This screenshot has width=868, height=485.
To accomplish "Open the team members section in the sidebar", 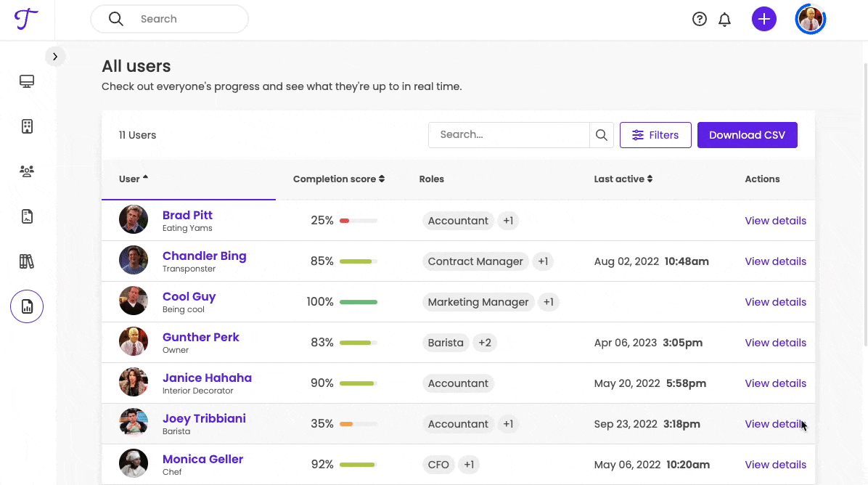I will click(x=27, y=171).
